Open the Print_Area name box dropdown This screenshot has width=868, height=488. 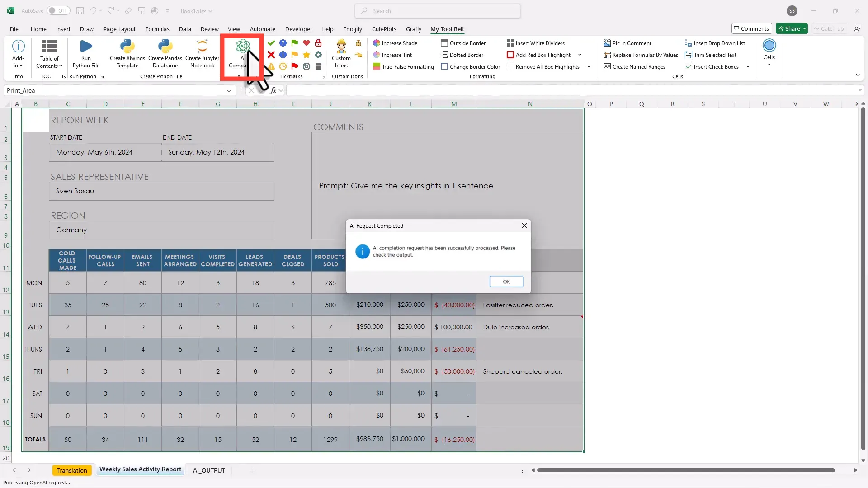(230, 90)
